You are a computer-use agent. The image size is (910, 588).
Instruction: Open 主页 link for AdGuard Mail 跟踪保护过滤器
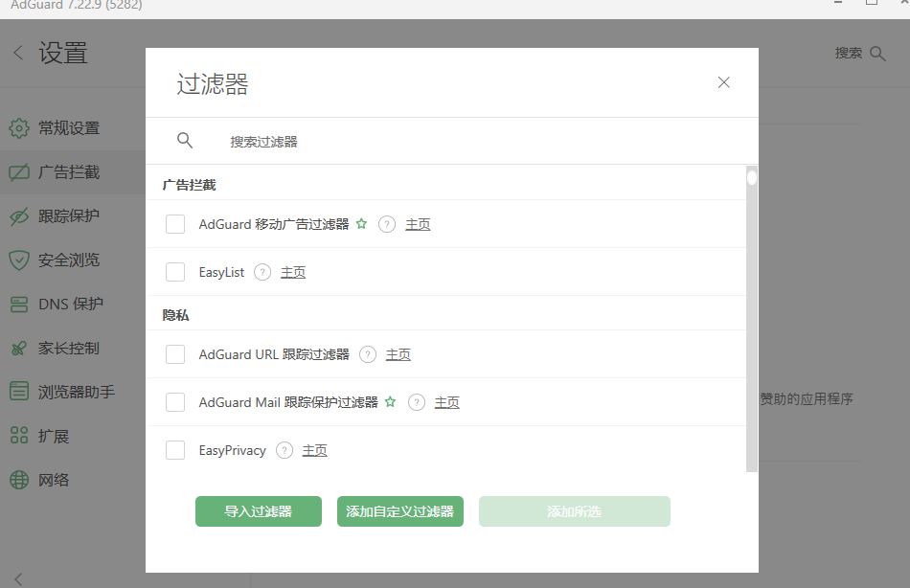(447, 401)
